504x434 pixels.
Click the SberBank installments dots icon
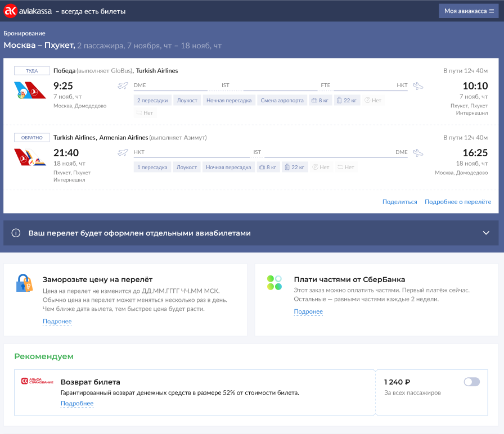coord(274,283)
